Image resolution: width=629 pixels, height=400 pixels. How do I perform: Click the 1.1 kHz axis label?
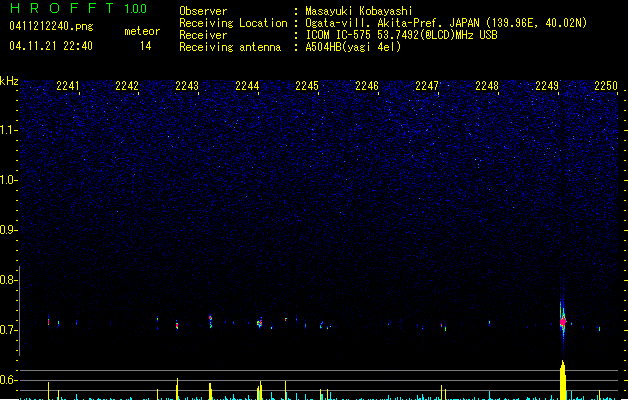pyautogui.click(x=8, y=130)
